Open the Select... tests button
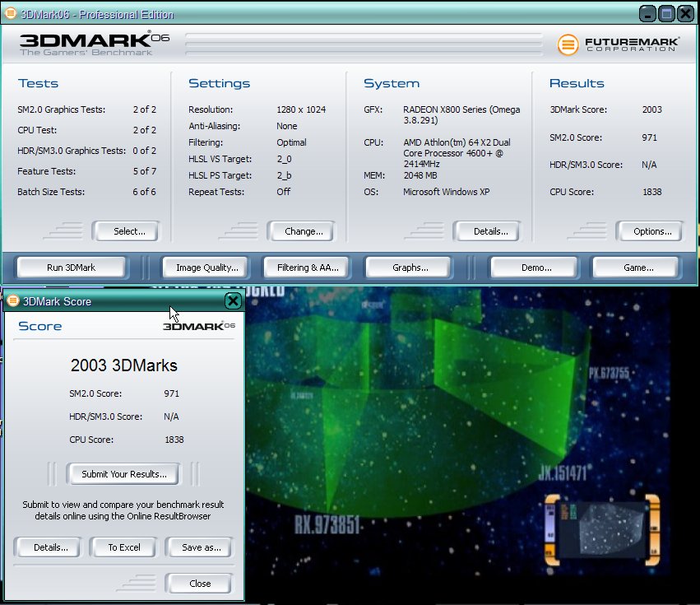This screenshot has width=700, height=605. coord(126,231)
